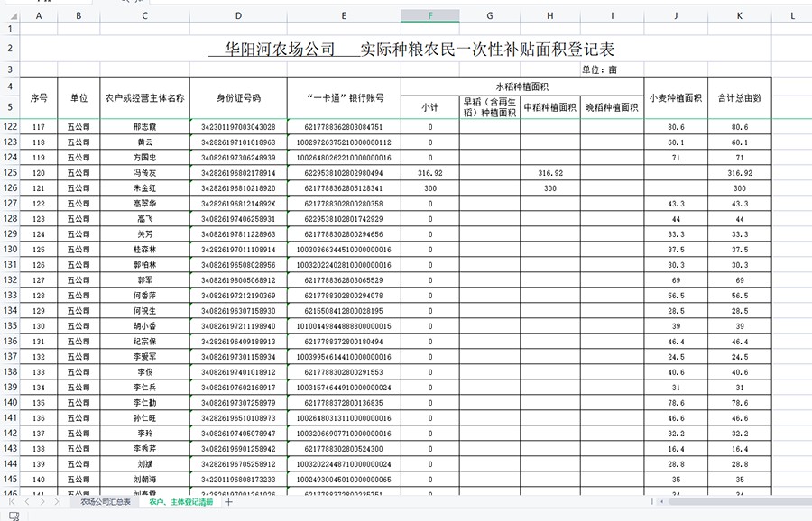The height and width of the screenshot is (521, 812).
Task: Click the 身份证号码 header cell
Action: pyautogui.click(x=238, y=97)
